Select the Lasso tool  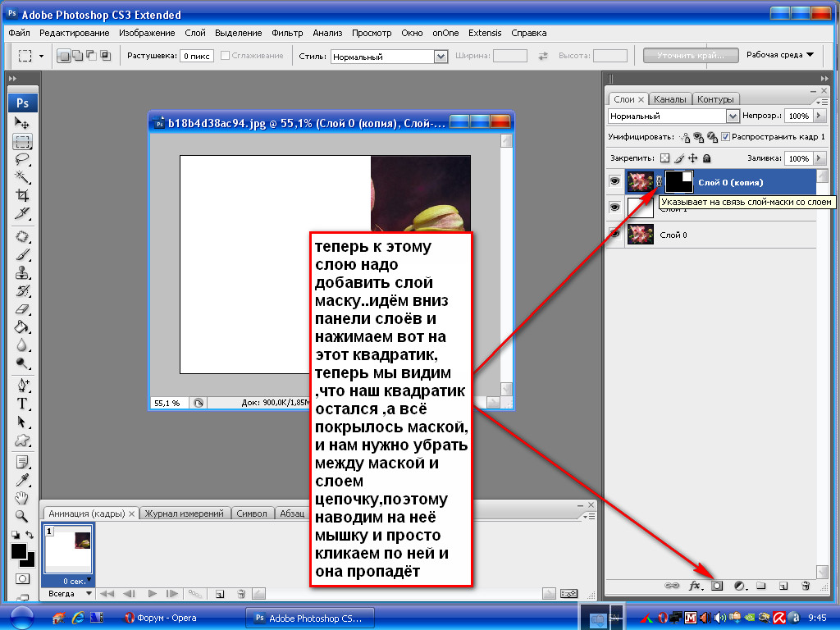coord(22,159)
